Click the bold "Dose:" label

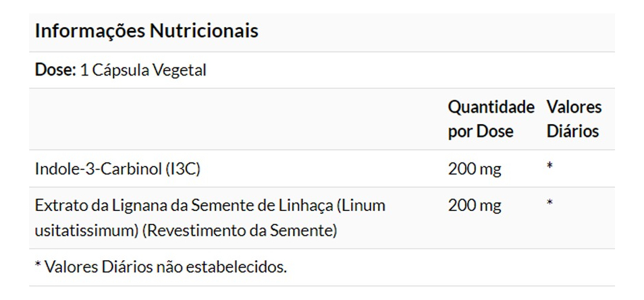[x=55, y=70]
